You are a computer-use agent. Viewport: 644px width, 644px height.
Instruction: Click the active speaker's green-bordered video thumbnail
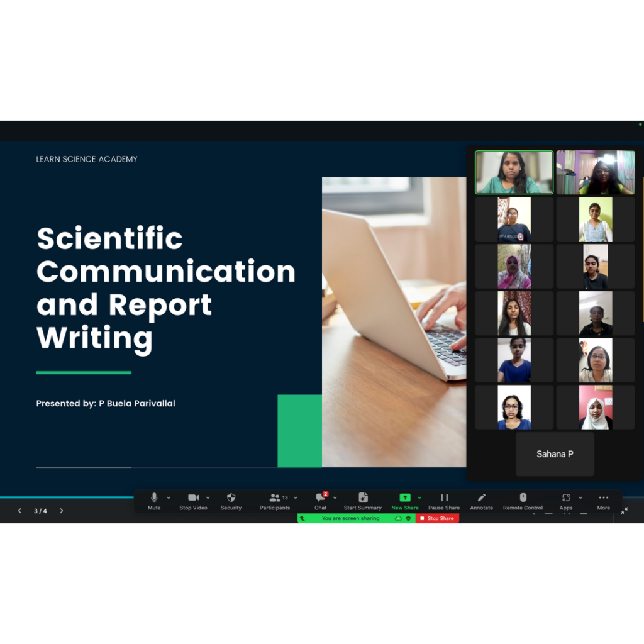[514, 172]
